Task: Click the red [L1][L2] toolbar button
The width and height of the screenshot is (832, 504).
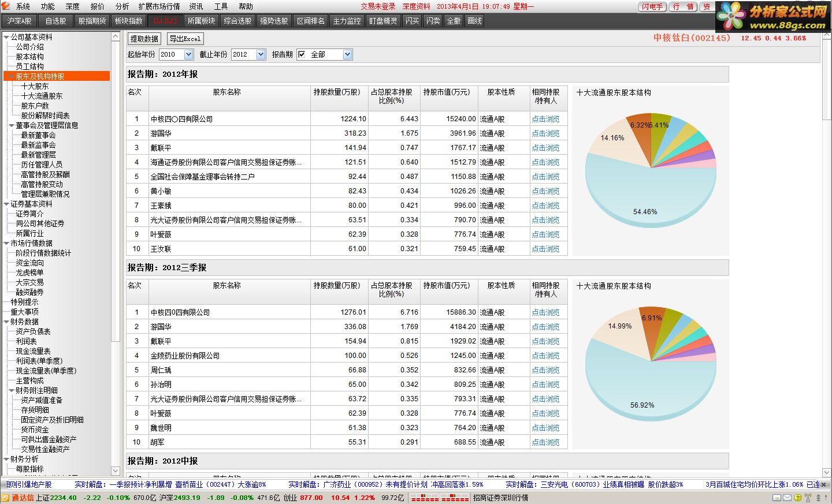Action: click(x=165, y=21)
